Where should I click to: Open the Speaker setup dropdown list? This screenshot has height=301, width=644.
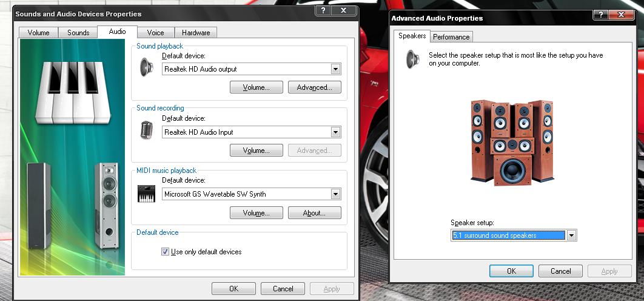coord(571,235)
